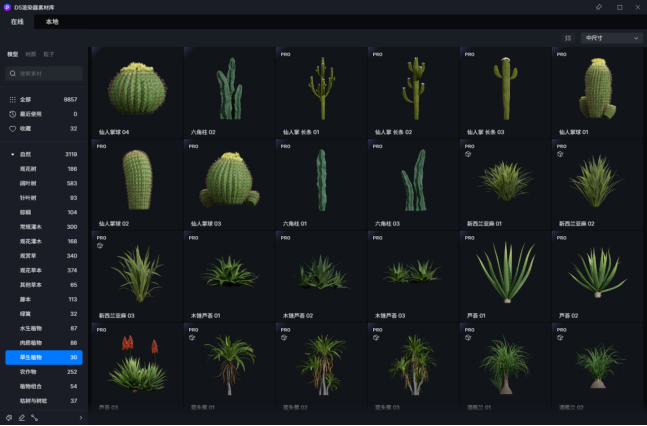Select the 枯树与树桩 category

tap(44, 401)
